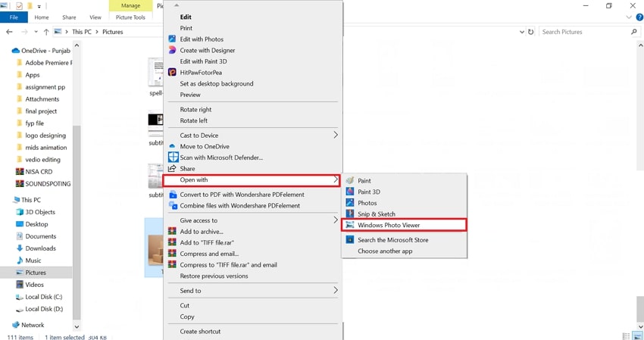
Task: Collapse the ribbon with the chevron
Action: [x=629, y=17]
